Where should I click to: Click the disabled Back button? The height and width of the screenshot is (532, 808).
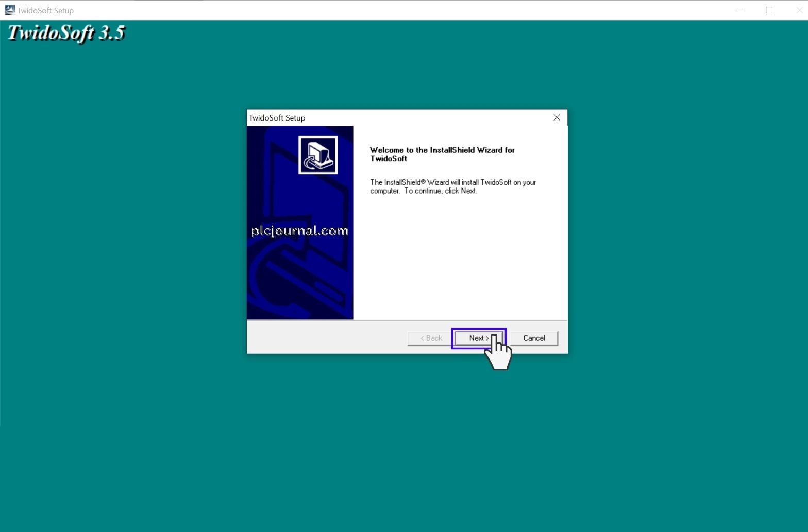pos(431,338)
